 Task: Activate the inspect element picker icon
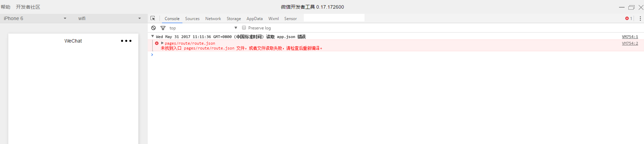coord(153,18)
